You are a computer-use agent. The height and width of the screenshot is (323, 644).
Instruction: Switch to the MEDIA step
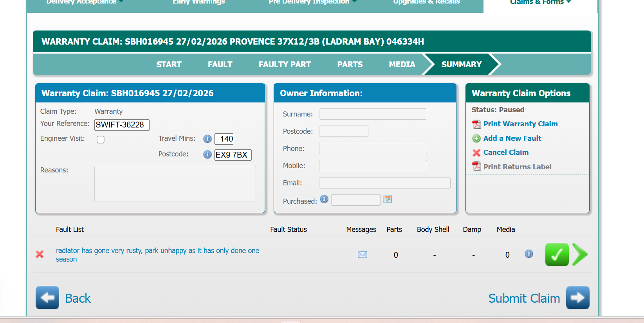(402, 65)
